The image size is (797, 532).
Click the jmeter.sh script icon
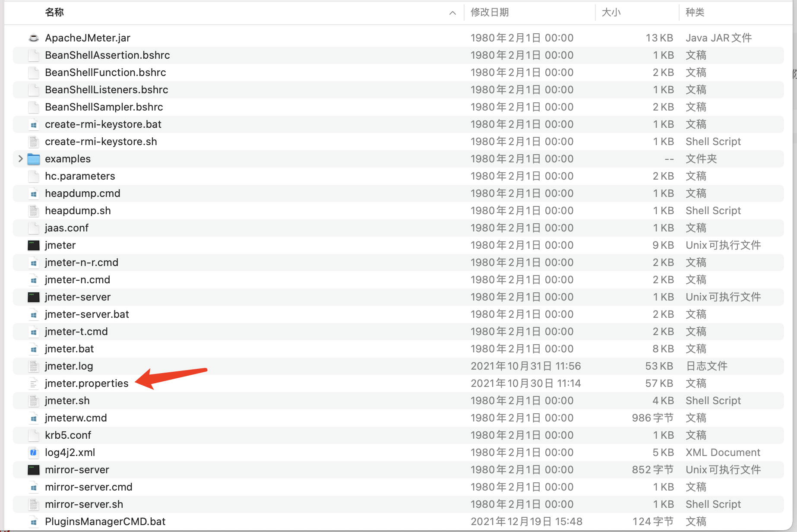click(x=34, y=401)
